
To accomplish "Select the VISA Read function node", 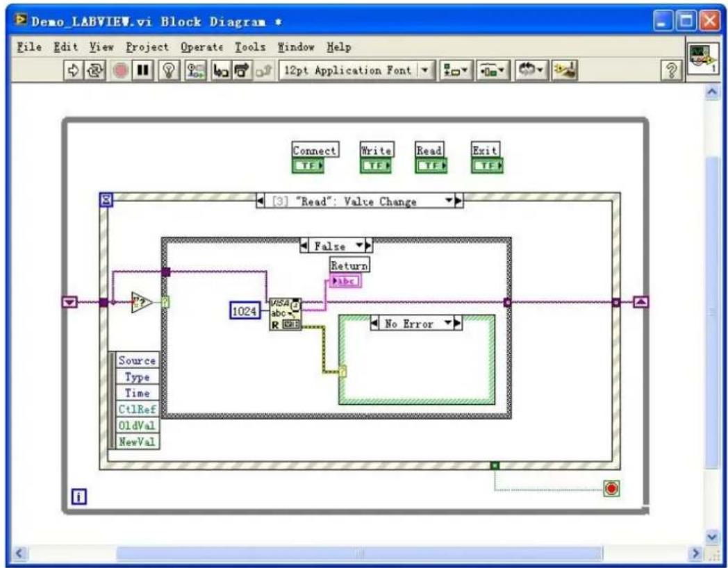I will coord(286,314).
